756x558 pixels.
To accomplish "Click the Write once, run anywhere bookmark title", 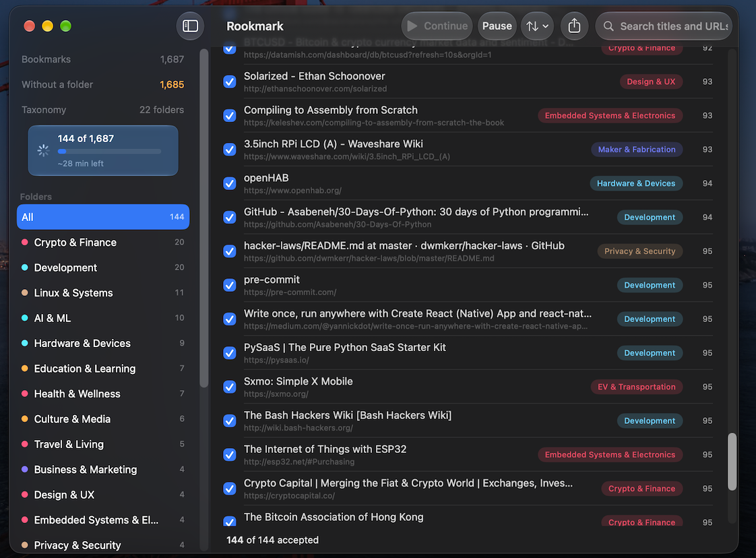I will point(418,313).
